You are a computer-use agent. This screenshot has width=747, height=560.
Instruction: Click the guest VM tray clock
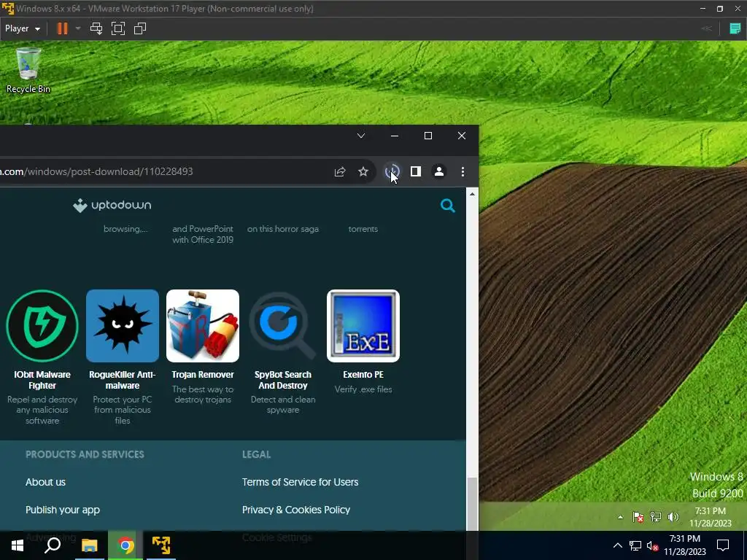tap(710, 517)
